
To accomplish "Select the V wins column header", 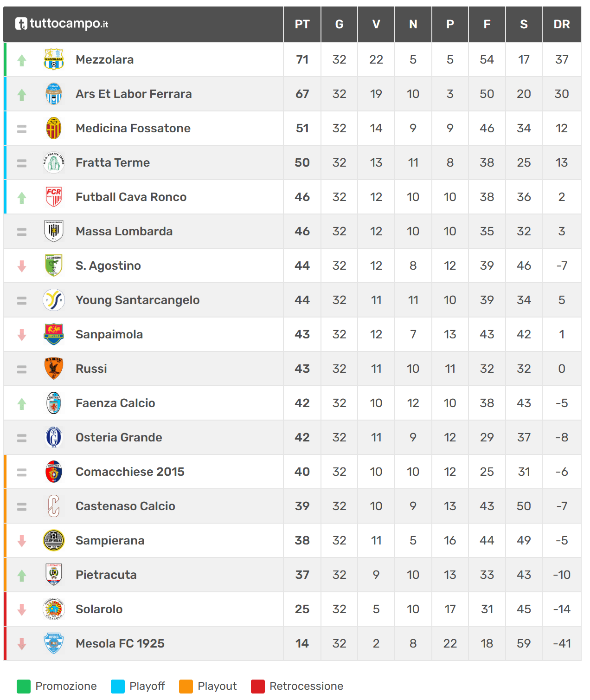I will [376, 24].
